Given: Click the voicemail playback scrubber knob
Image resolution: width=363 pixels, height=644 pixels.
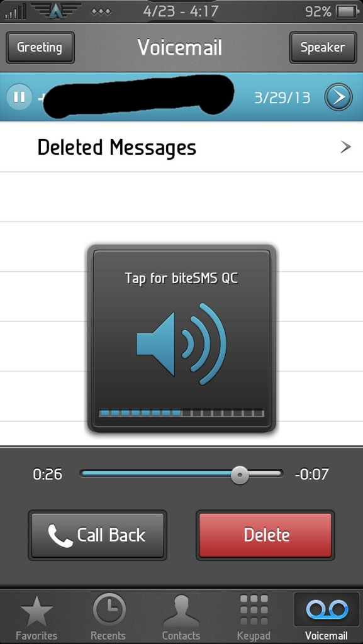Looking at the screenshot, I should [x=240, y=475].
